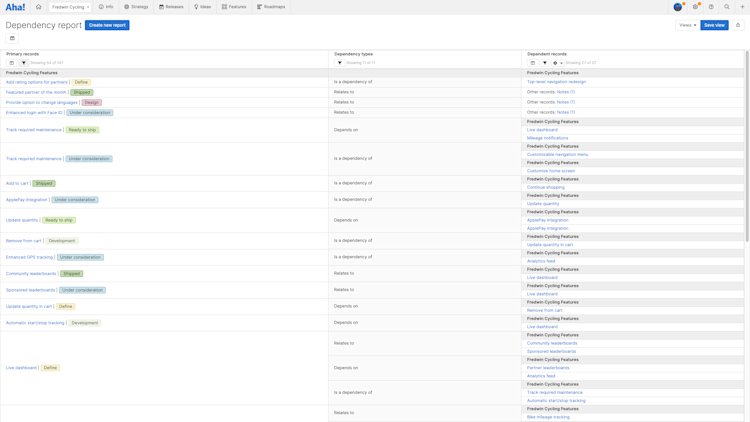Click Primary records column customize icon
This screenshot has width=750, height=422.
11,63
